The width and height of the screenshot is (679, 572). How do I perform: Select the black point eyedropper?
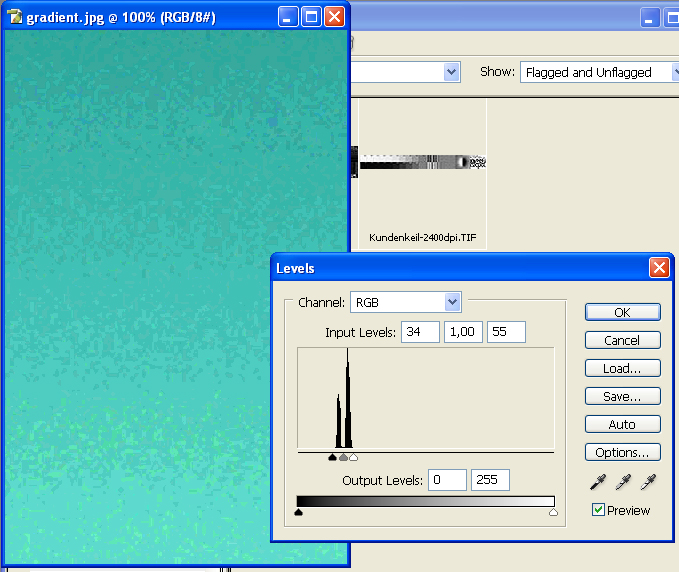pos(598,482)
